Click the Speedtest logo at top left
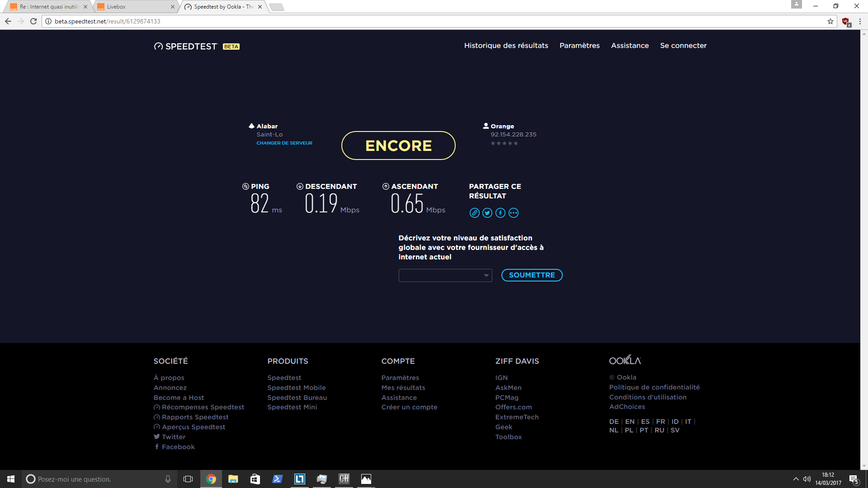Viewport: 868px width, 488px height. (x=186, y=46)
